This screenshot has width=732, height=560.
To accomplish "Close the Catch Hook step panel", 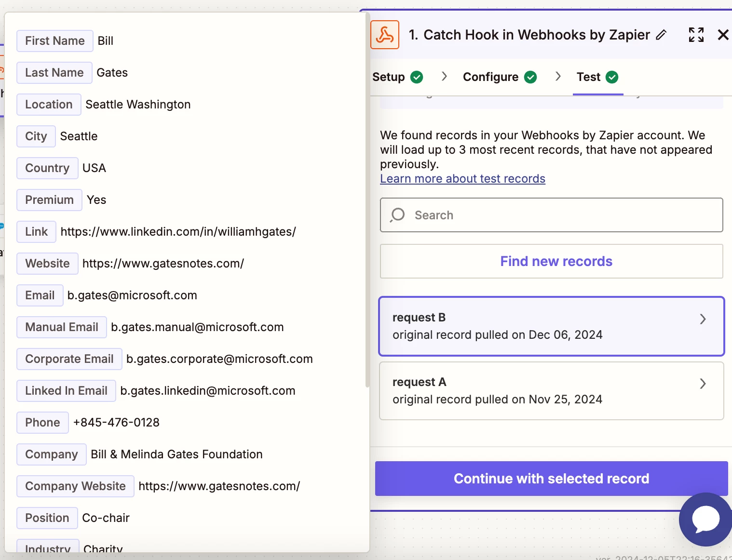I will 723,35.
